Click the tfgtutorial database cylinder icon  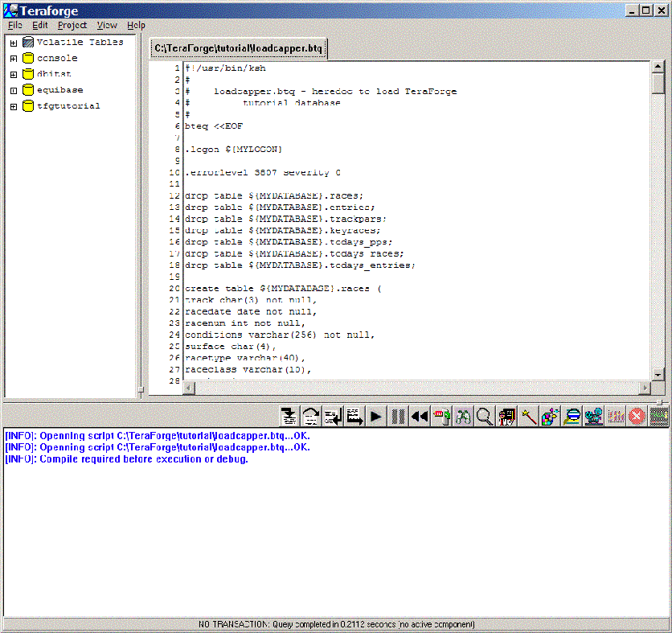28,106
